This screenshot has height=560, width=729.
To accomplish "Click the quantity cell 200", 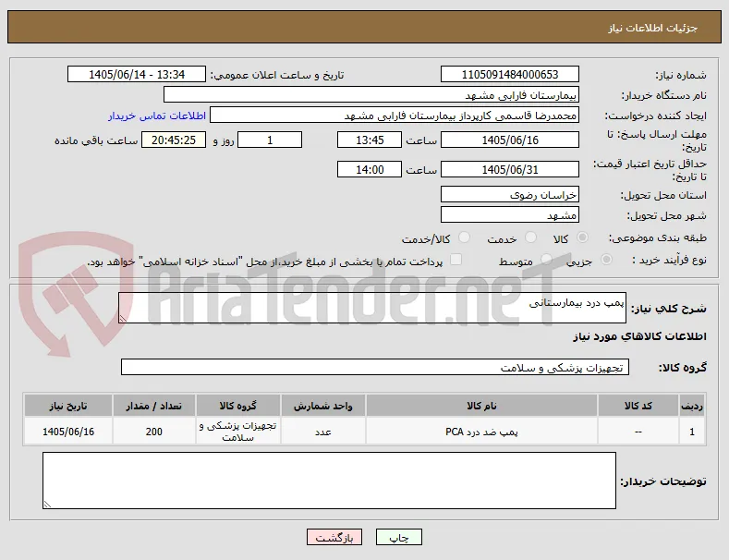I will tap(154, 432).
